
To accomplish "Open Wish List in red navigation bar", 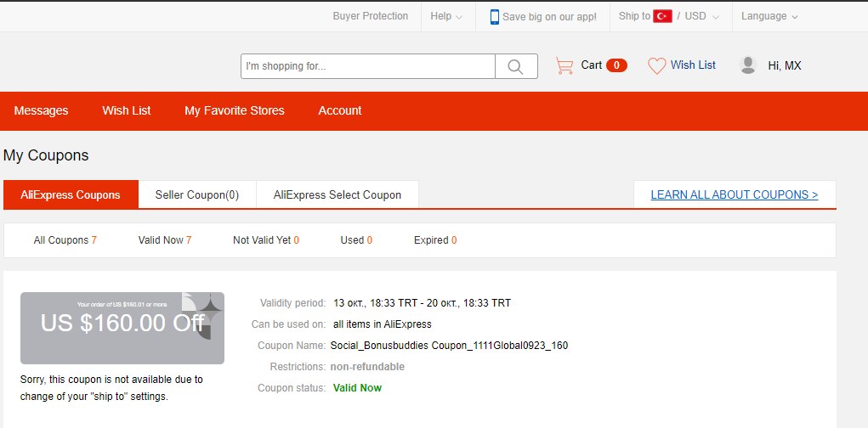I will coord(126,110).
